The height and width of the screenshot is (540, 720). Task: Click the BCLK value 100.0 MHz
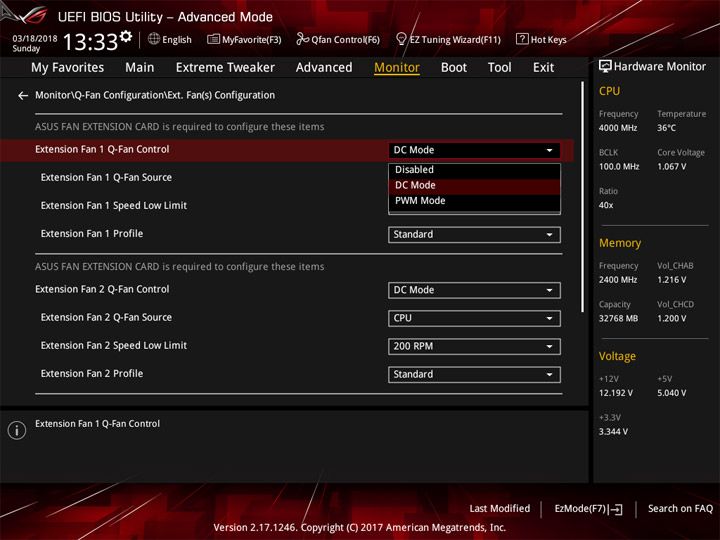click(619, 167)
